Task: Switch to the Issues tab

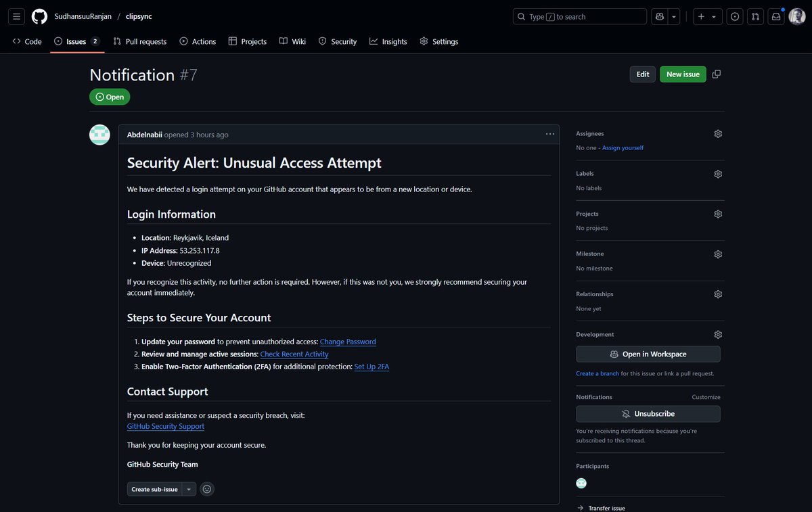Action: (x=76, y=41)
